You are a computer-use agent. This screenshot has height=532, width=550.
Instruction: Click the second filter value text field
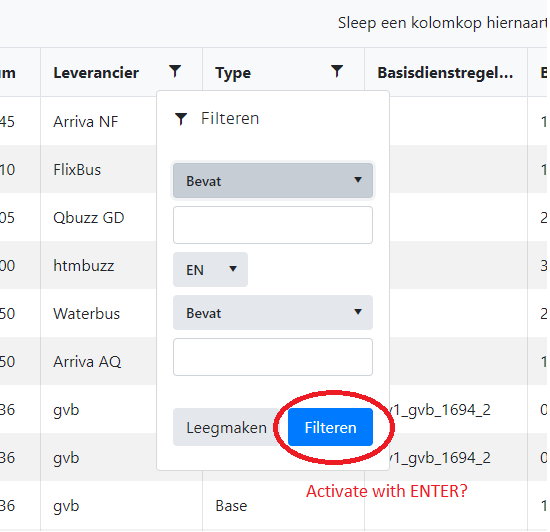point(273,357)
